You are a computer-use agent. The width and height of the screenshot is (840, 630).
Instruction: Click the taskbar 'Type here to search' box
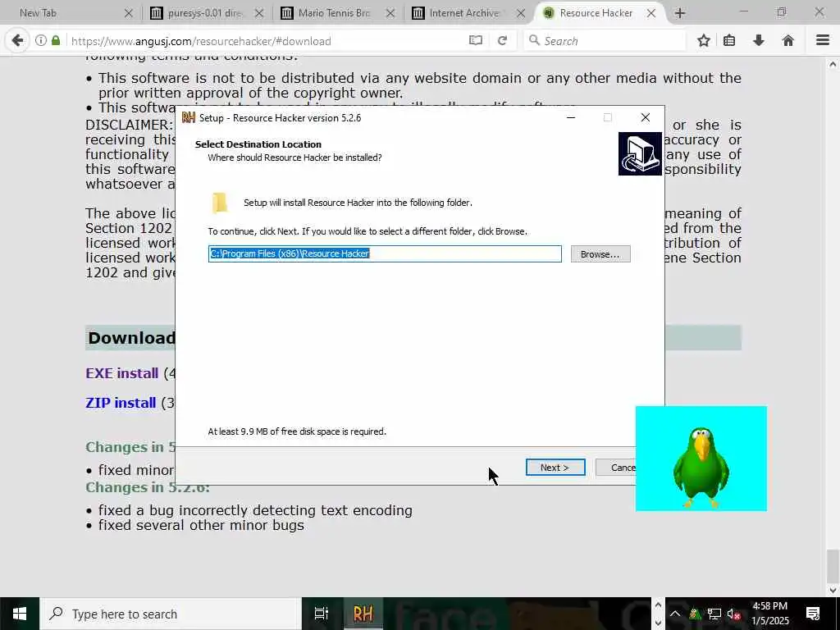point(171,614)
